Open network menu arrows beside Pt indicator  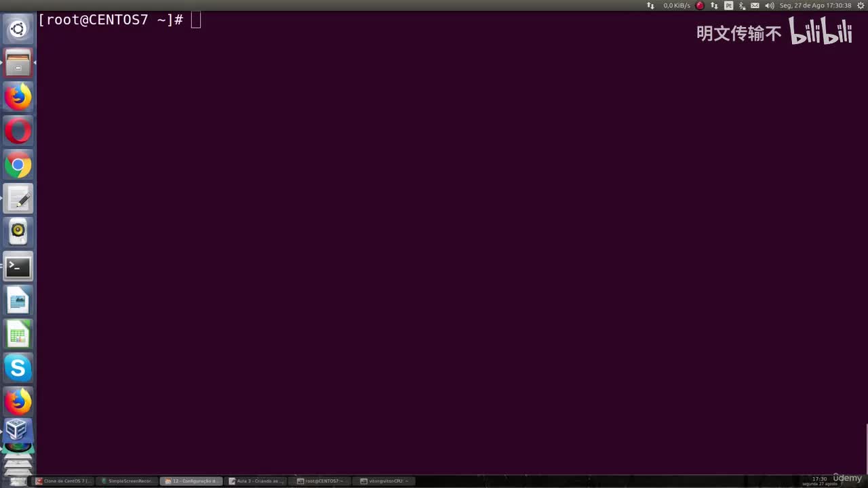point(714,5)
